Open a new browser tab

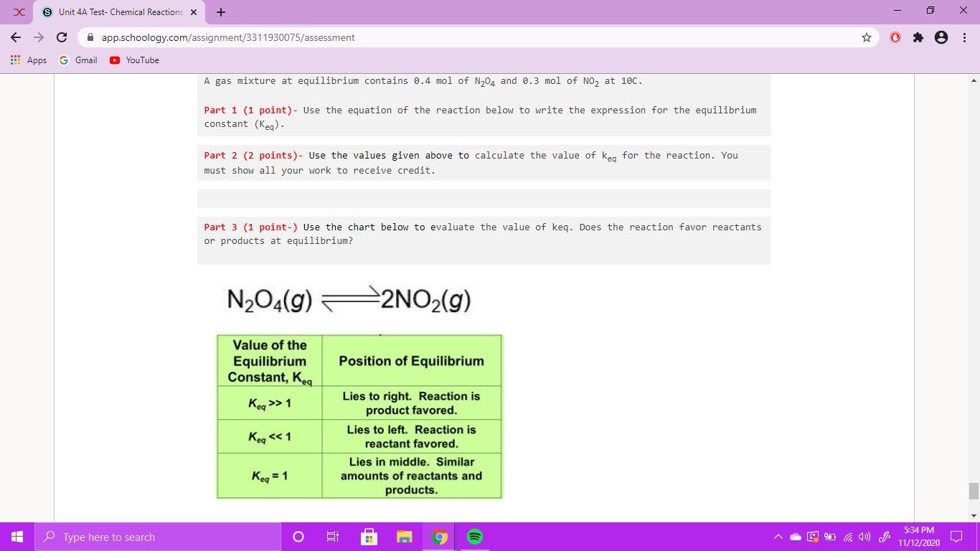coord(220,12)
